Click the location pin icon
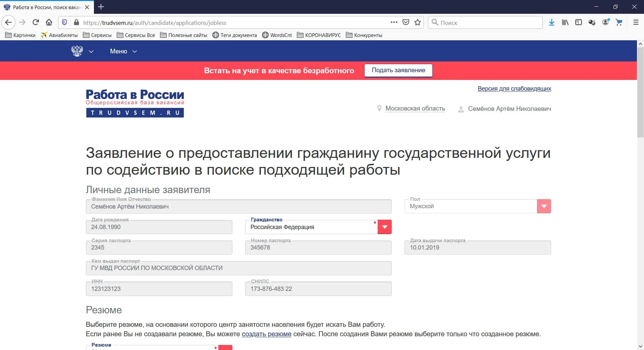This screenshot has height=350, width=644. pyautogui.click(x=379, y=108)
